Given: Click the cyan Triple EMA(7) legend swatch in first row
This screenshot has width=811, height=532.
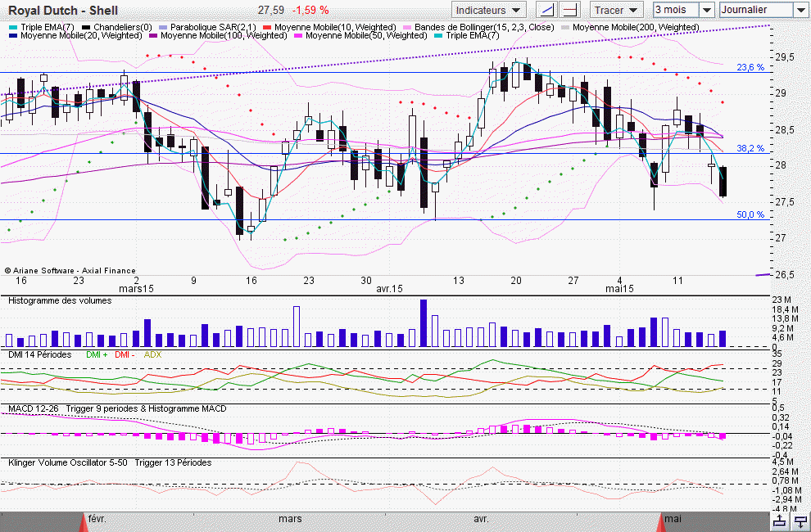Looking at the screenshot, I should pyautogui.click(x=13, y=27).
